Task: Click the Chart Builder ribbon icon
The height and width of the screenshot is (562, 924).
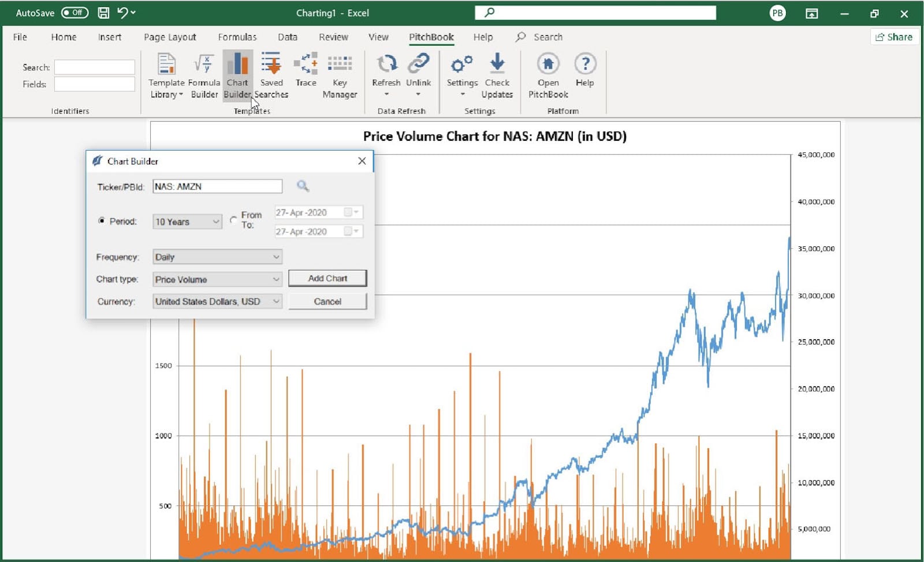Action: [237, 76]
